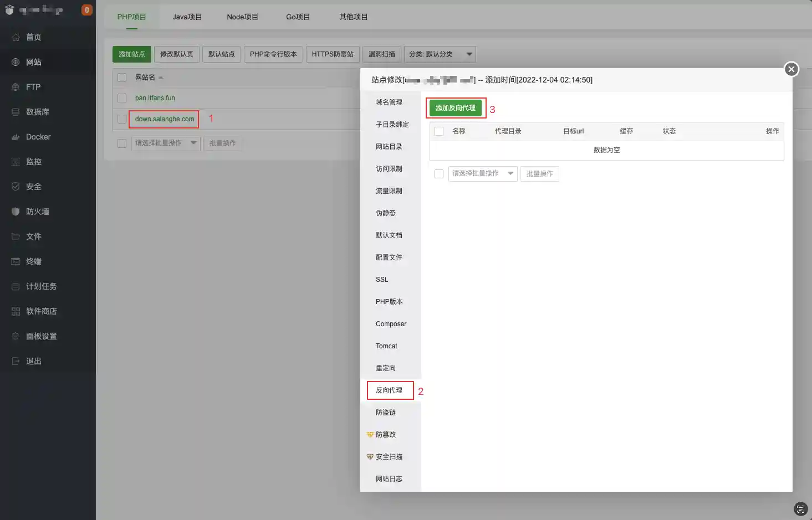Image resolution: width=812 pixels, height=520 pixels.
Task: Switch to the Go项目 tab
Action: 297,17
